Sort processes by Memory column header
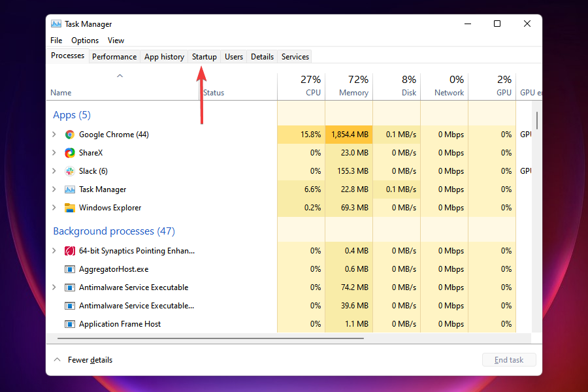Screen dimensions: 588x392 click(349, 86)
